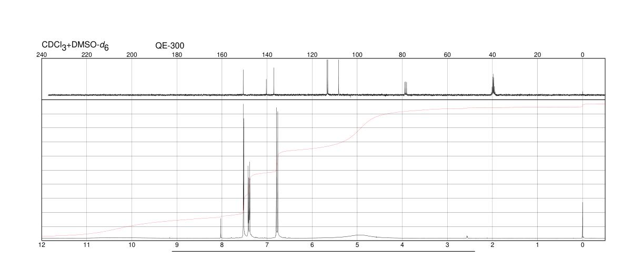The height and width of the screenshot is (278, 644).
Task: Pick the broad proton hump near 5 ppm
Action: coord(359,236)
